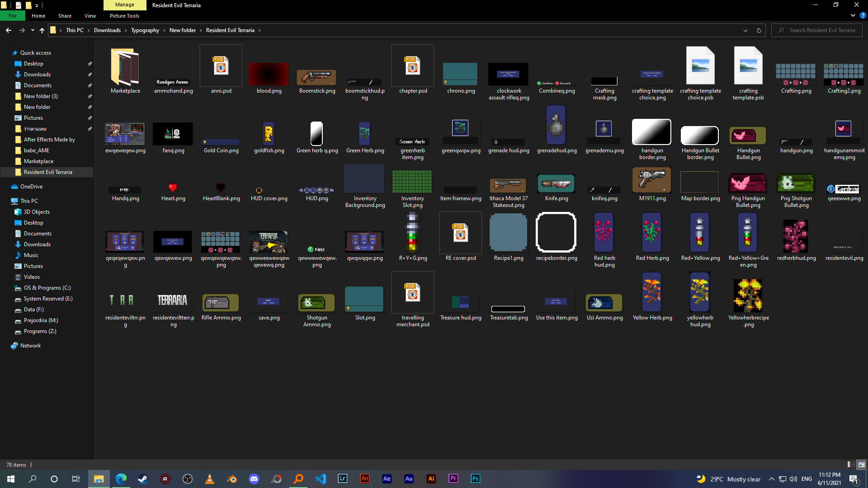868x488 pixels.
Task: Open the Share ribbon tab
Action: (x=65, y=16)
